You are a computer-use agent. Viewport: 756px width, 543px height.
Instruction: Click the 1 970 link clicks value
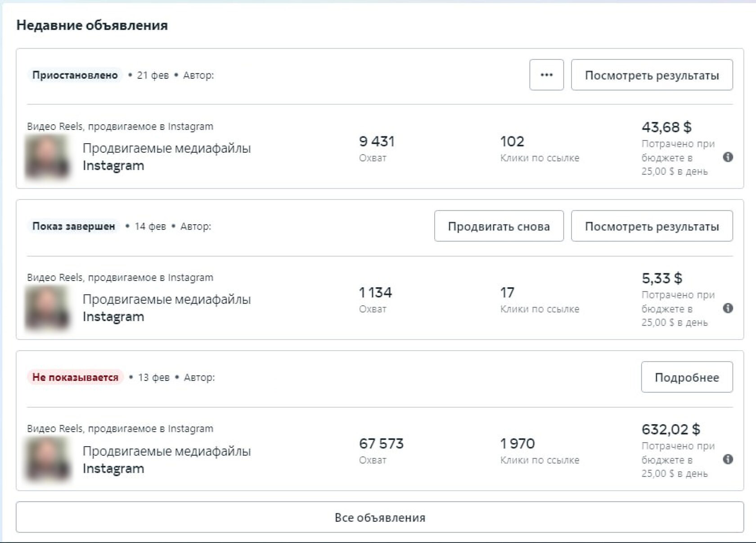(517, 443)
